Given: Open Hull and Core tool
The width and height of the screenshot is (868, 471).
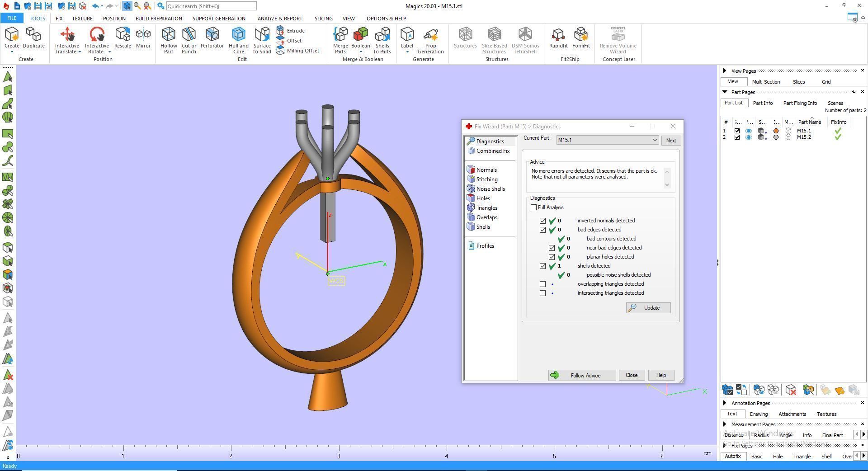Looking at the screenshot, I should [x=238, y=40].
